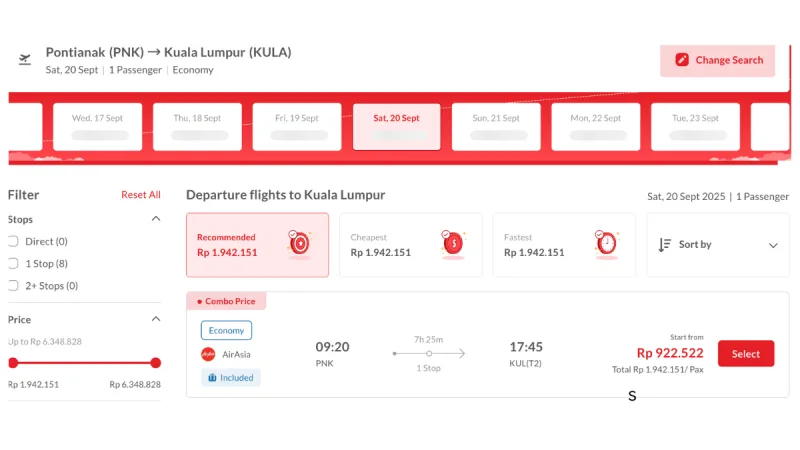Click the middle of the price range track
This screenshot has height=450, width=800.
[84, 363]
